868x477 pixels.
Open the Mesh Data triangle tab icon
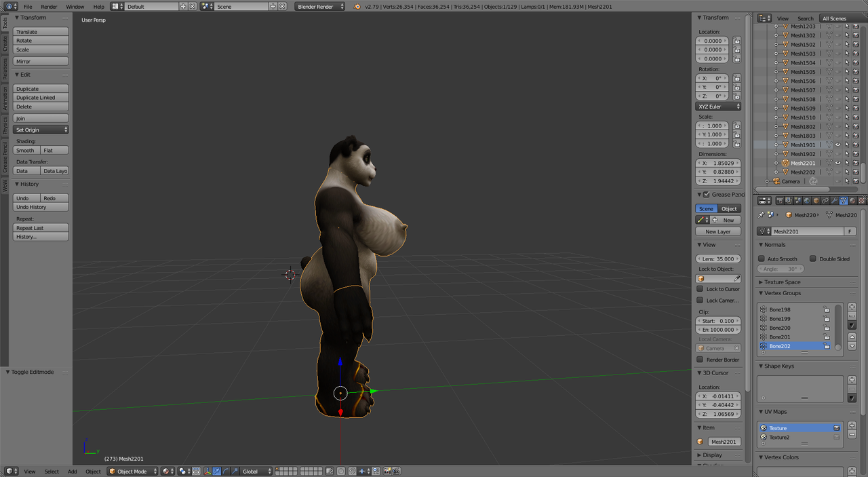pos(843,201)
